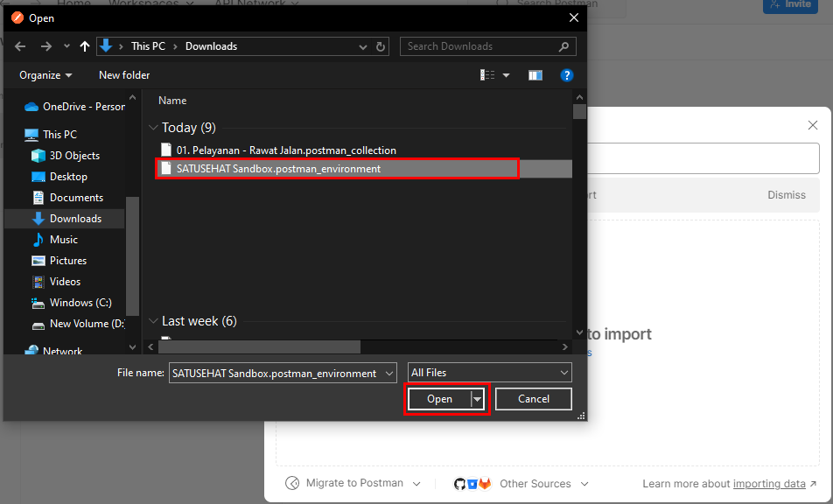Expand the File name dropdown arrow
The image size is (833, 504).
[389, 374]
